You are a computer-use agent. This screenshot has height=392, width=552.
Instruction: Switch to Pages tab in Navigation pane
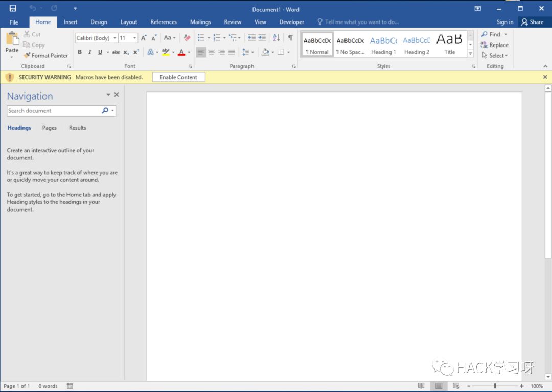[x=50, y=128]
